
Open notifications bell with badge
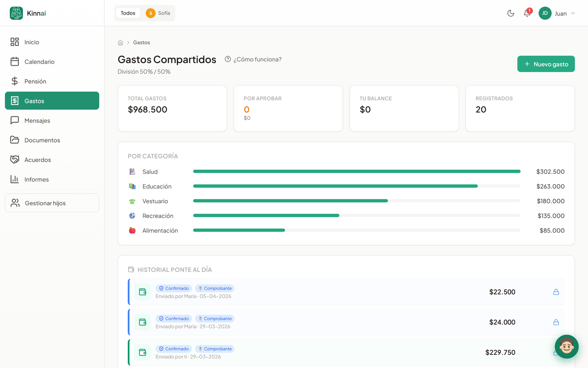pos(527,13)
